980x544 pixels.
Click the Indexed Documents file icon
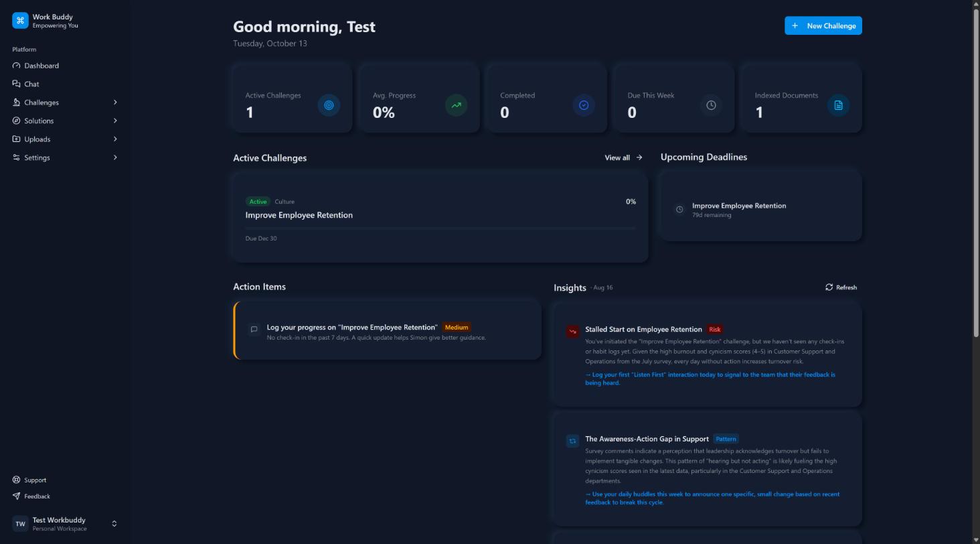tap(838, 105)
